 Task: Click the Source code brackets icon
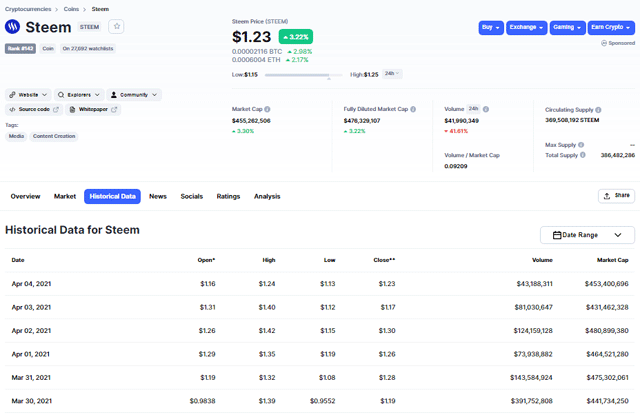[12, 109]
